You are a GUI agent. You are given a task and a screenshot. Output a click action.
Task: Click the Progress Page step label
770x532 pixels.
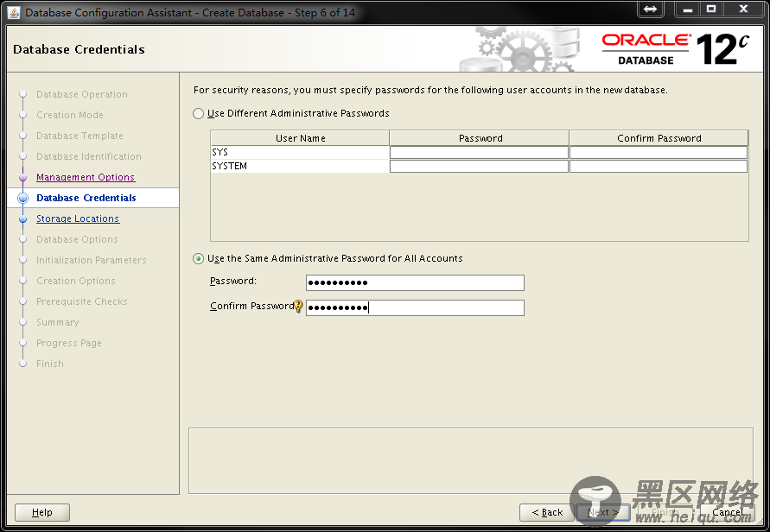(69, 343)
